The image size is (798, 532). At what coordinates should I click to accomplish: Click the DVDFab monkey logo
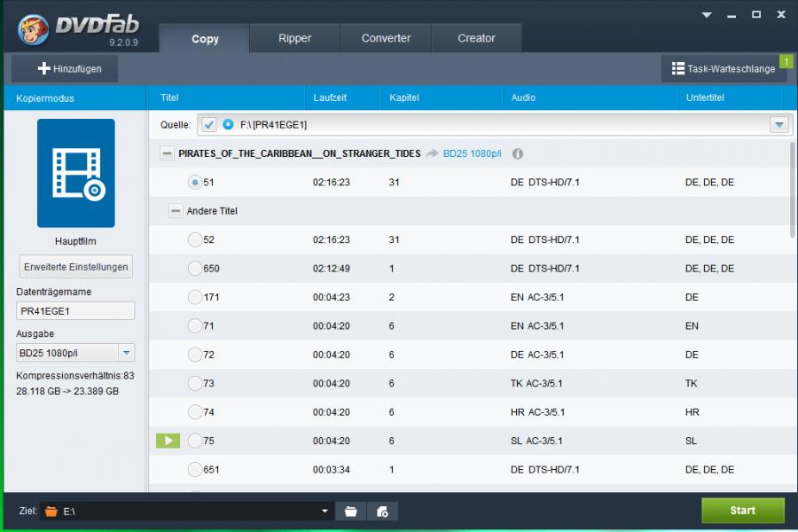click(33, 29)
